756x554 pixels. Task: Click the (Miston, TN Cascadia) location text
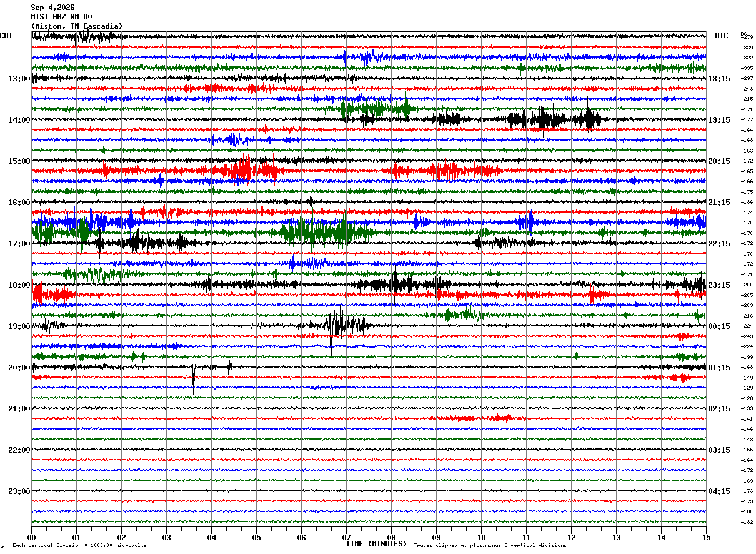tap(77, 26)
